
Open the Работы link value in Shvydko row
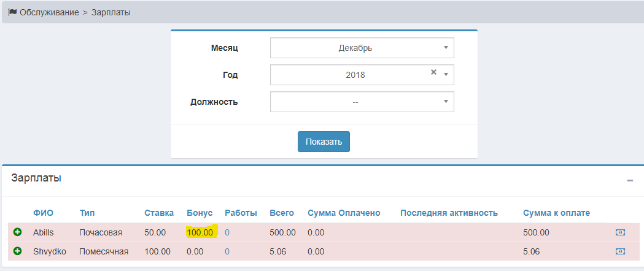[x=227, y=251]
